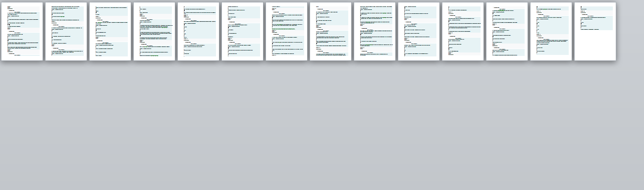Select the tenth page thumbnail
This screenshot has width=644, height=190.
tap(419, 31)
